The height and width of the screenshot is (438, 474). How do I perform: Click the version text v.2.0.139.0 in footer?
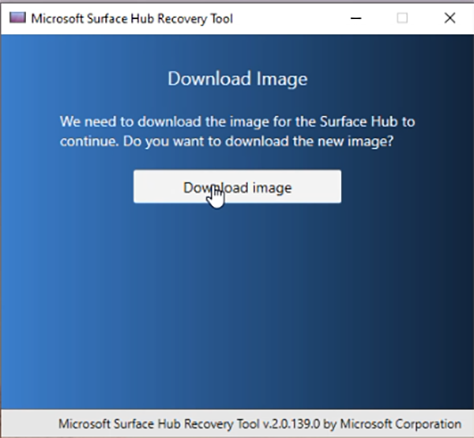point(292,424)
